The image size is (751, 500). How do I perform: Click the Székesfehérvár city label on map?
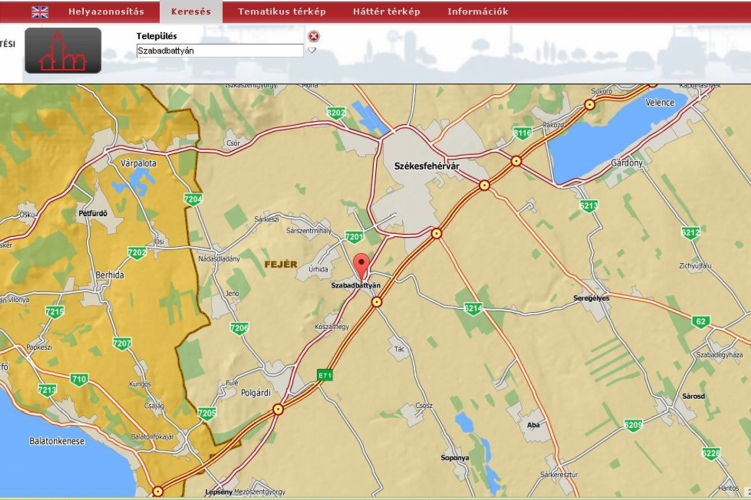(x=419, y=167)
